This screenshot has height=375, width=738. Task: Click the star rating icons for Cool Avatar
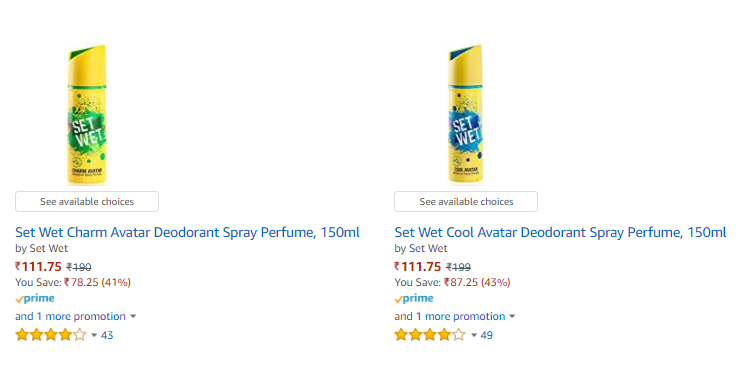coord(430,335)
